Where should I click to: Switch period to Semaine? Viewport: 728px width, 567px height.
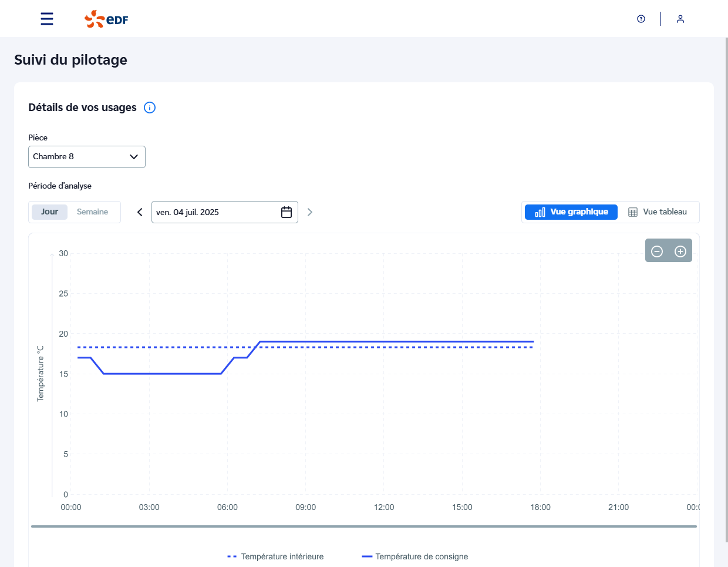[92, 212]
